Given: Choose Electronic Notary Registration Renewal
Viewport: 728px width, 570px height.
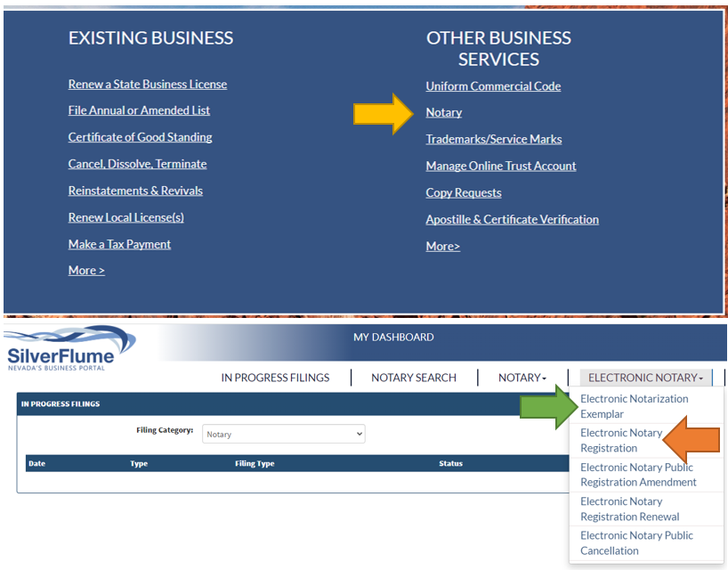Looking at the screenshot, I should click(x=629, y=509).
